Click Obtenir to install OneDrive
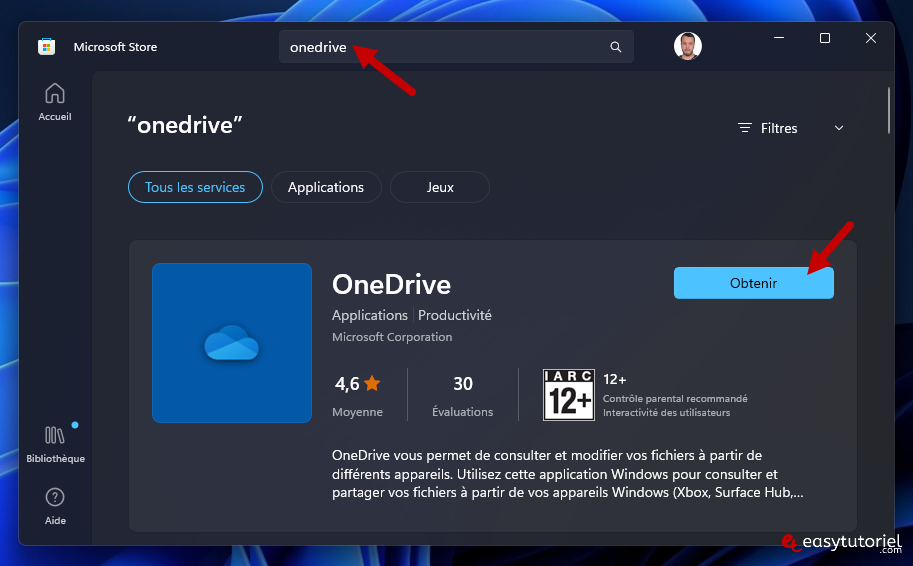Screen dimensions: 913x566 (x=753, y=283)
